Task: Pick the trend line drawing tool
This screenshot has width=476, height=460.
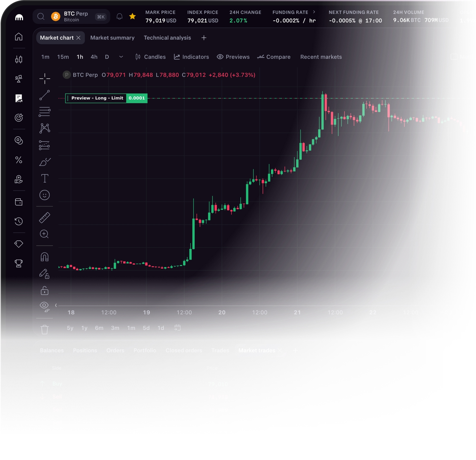Action: point(45,95)
